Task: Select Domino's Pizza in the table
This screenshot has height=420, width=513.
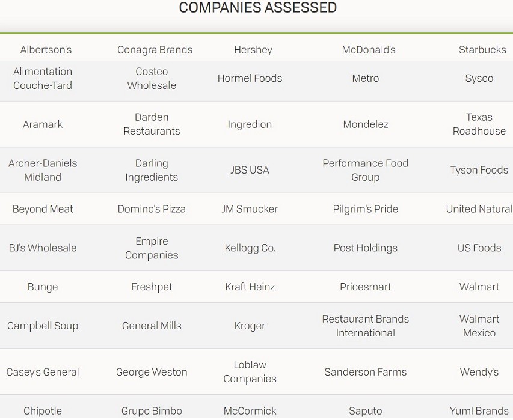Action: tap(152, 209)
